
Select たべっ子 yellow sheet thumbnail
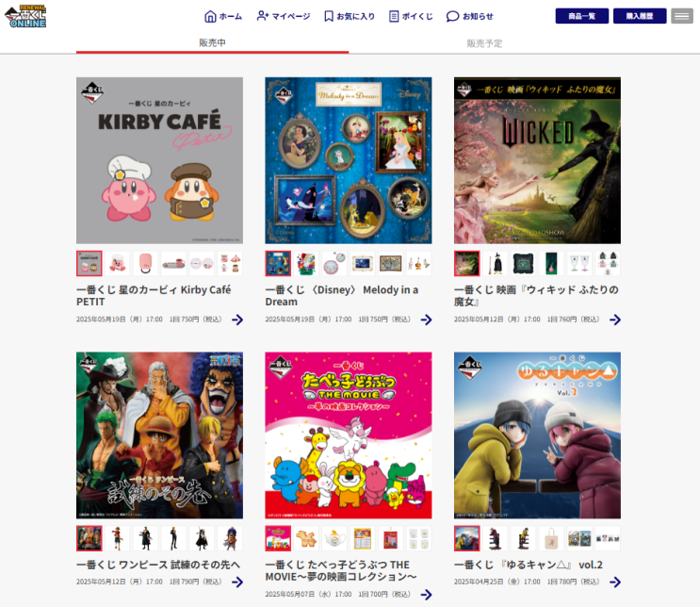[363, 538]
